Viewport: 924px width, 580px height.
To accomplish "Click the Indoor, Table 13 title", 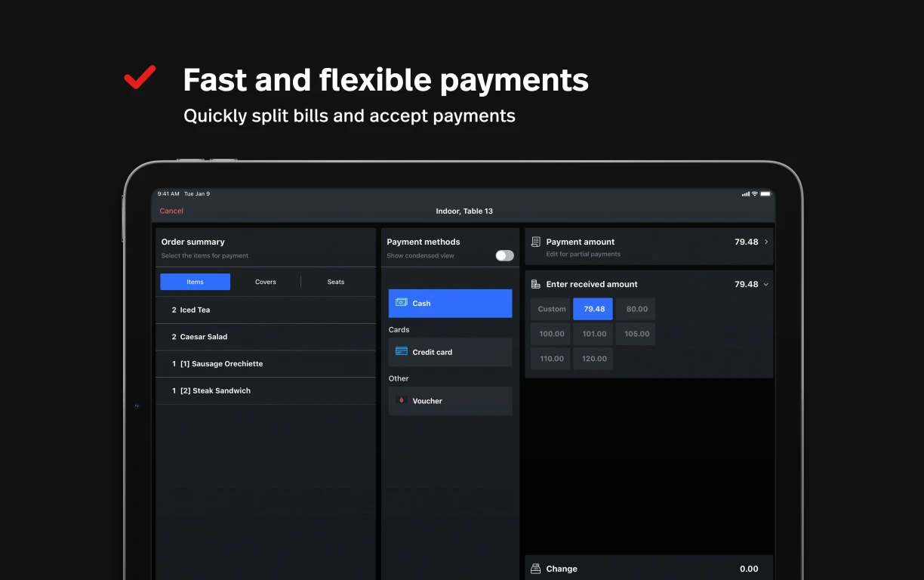I will tap(464, 211).
